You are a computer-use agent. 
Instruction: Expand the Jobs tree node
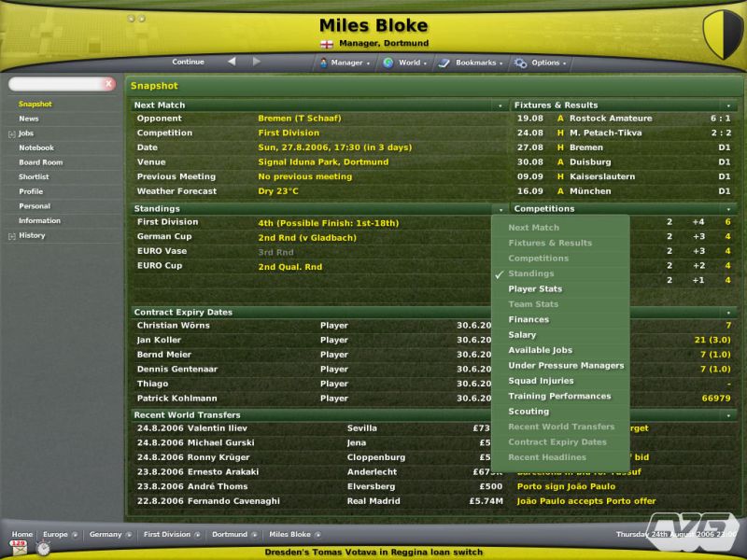pos(12,134)
